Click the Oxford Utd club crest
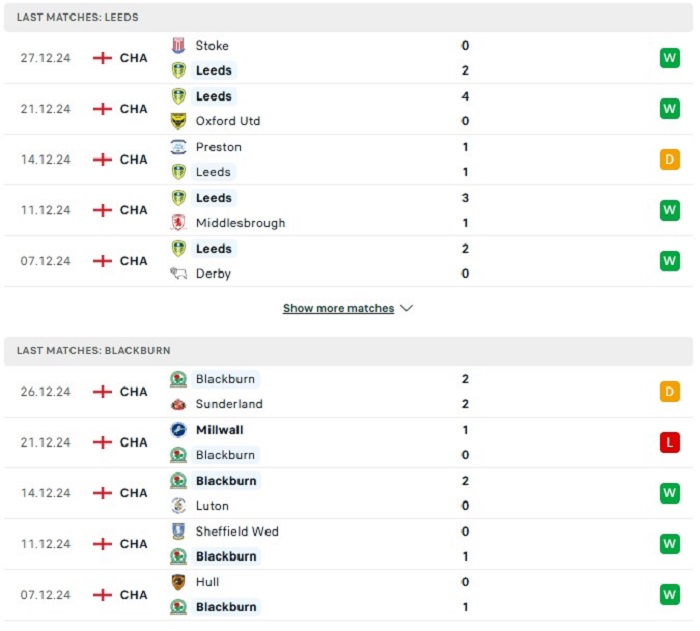Image resolution: width=700 pixels, height=631 pixels. click(x=179, y=121)
